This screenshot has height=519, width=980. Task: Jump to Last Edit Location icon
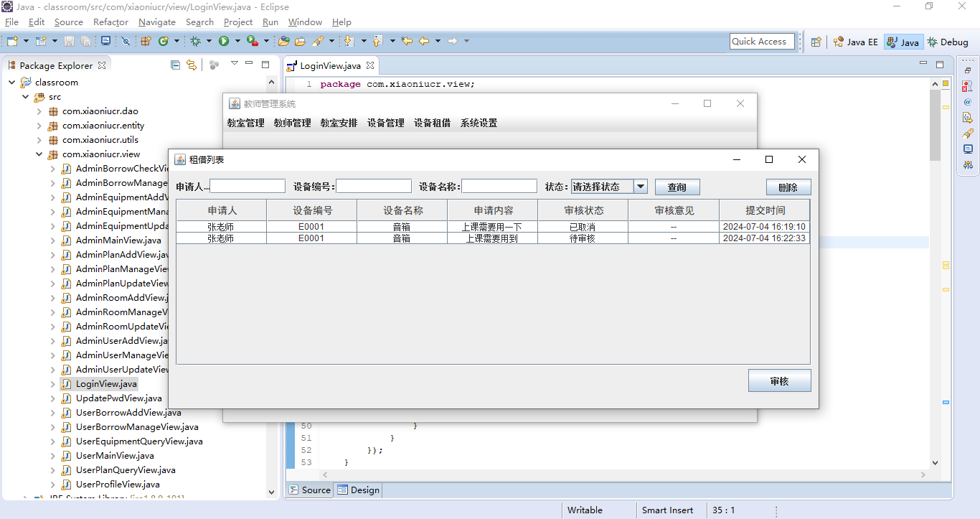pyautogui.click(x=407, y=42)
